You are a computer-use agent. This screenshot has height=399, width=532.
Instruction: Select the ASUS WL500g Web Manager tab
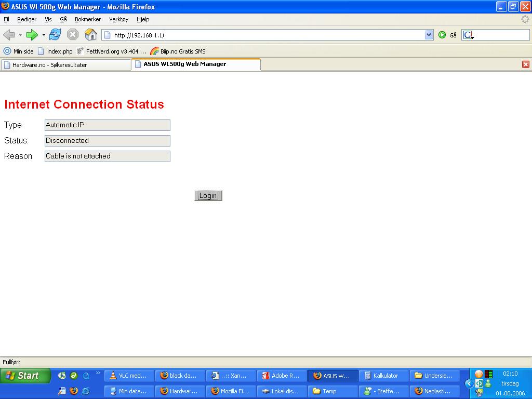point(196,64)
